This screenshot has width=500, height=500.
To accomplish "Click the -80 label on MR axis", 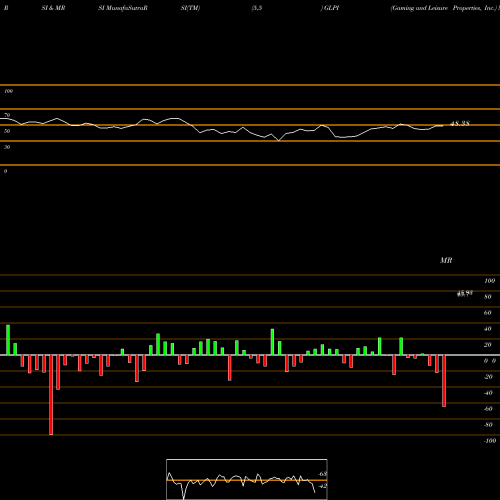I will point(488,425).
